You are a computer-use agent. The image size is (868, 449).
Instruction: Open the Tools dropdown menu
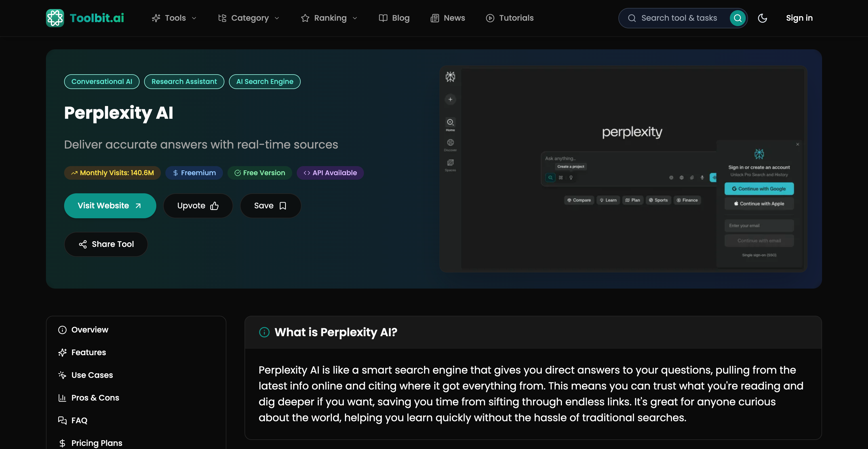point(174,18)
